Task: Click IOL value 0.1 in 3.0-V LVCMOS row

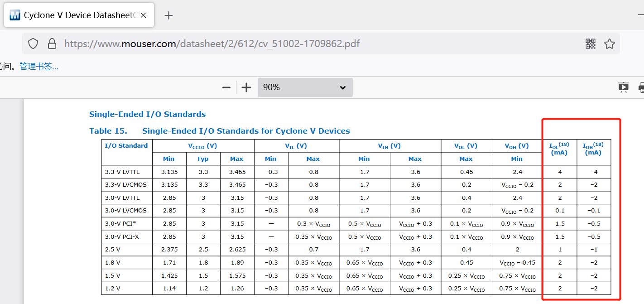Action: coord(560,211)
